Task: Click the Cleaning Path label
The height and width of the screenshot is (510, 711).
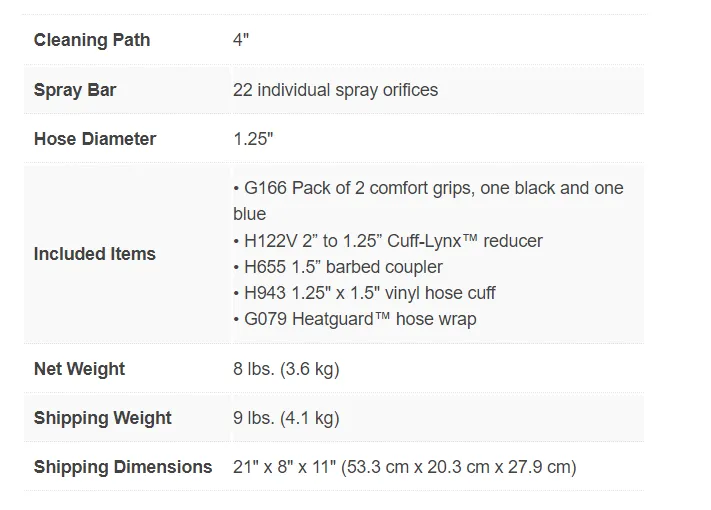Action: [92, 40]
